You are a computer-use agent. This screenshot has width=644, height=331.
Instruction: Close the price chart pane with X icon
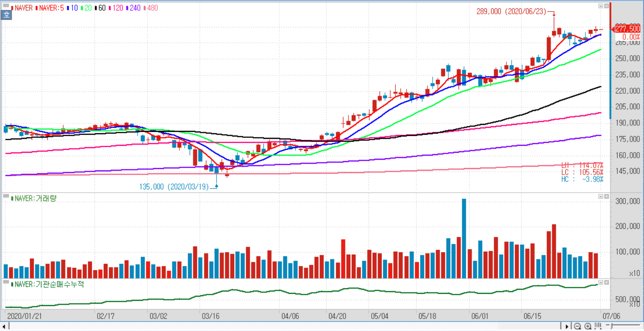coord(606,6)
